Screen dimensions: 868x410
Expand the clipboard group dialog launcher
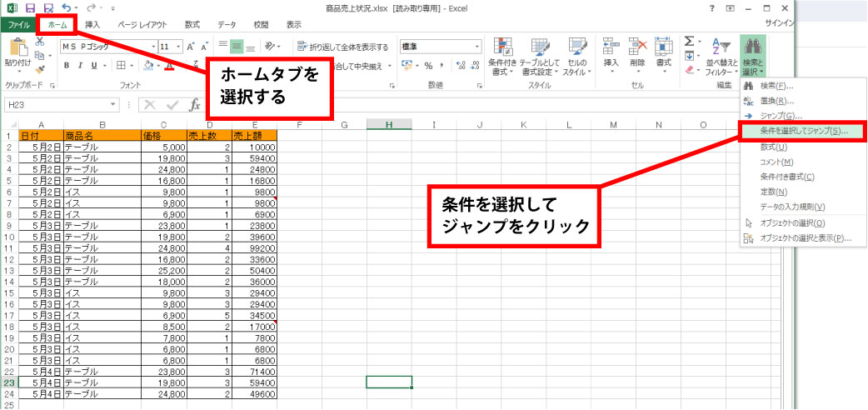(52, 86)
